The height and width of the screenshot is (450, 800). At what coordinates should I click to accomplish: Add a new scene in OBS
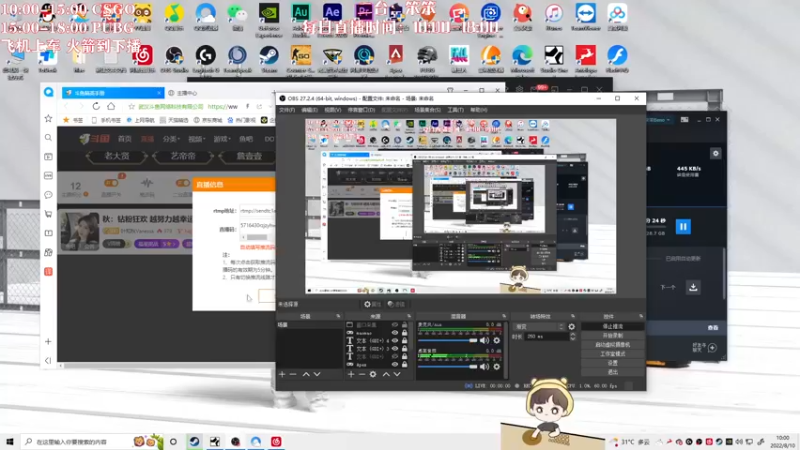[282, 374]
